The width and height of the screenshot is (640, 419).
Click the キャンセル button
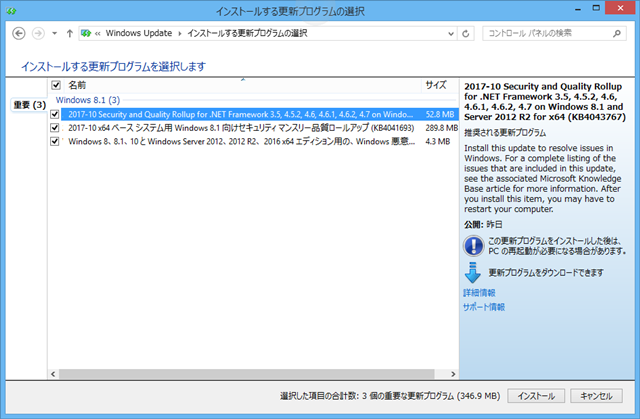click(x=596, y=396)
